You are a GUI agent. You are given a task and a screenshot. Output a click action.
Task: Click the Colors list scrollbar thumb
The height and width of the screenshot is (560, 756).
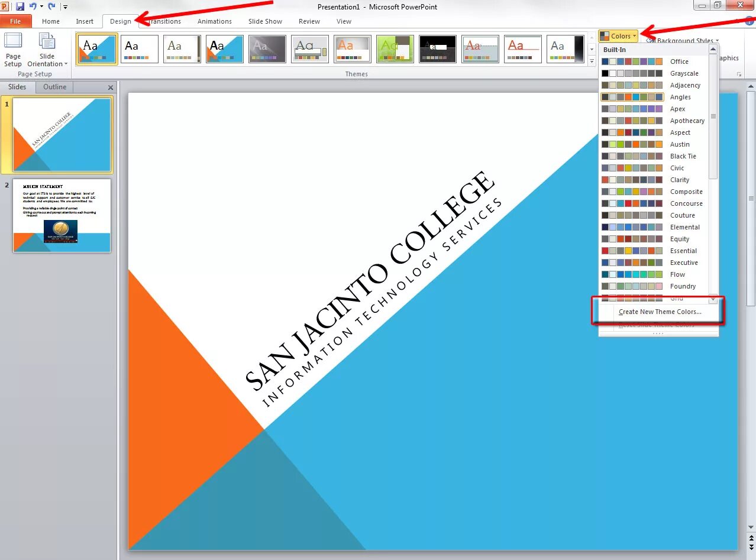(x=713, y=116)
